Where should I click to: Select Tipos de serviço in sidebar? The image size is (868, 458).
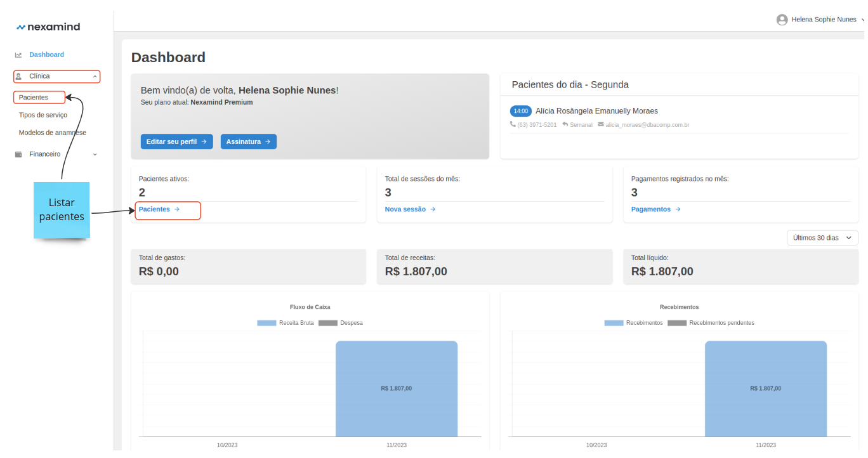click(x=43, y=115)
